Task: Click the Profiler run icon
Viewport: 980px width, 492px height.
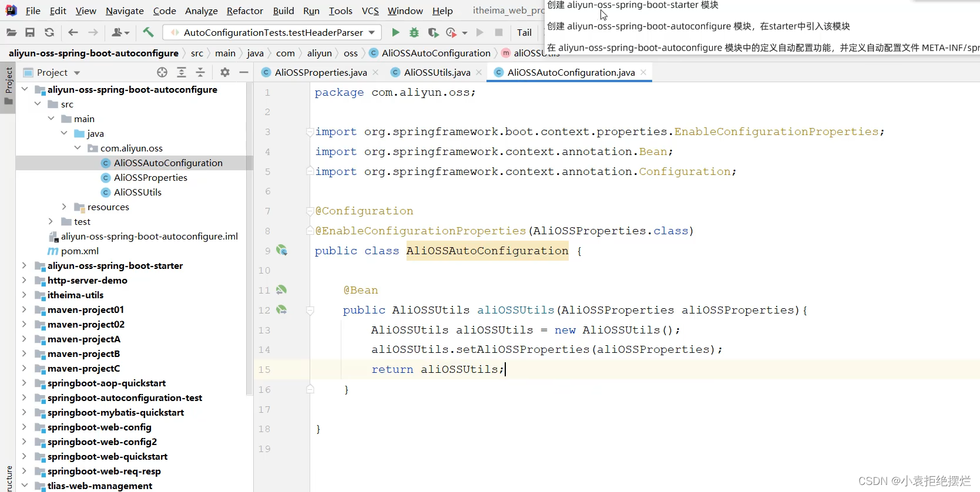Action: point(451,32)
